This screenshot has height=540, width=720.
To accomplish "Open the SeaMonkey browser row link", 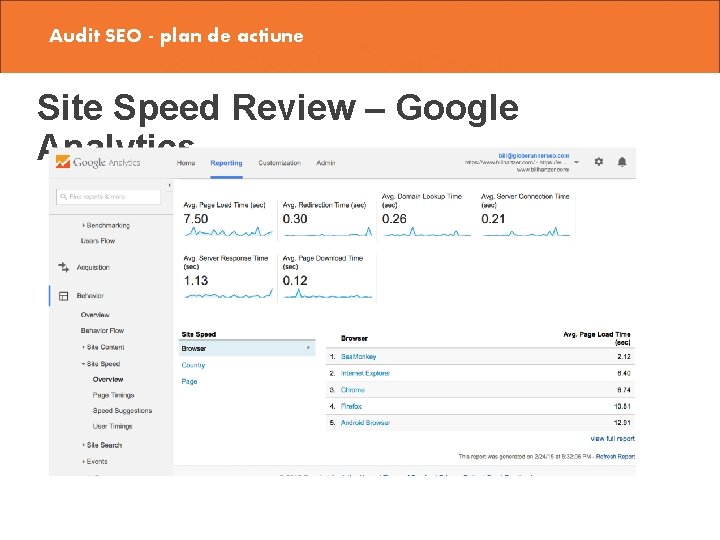I will (359, 356).
